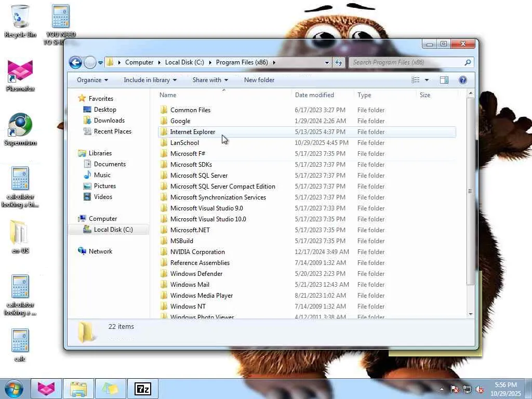
Task: Select the LanSchool folder icon
Action: coord(164,143)
